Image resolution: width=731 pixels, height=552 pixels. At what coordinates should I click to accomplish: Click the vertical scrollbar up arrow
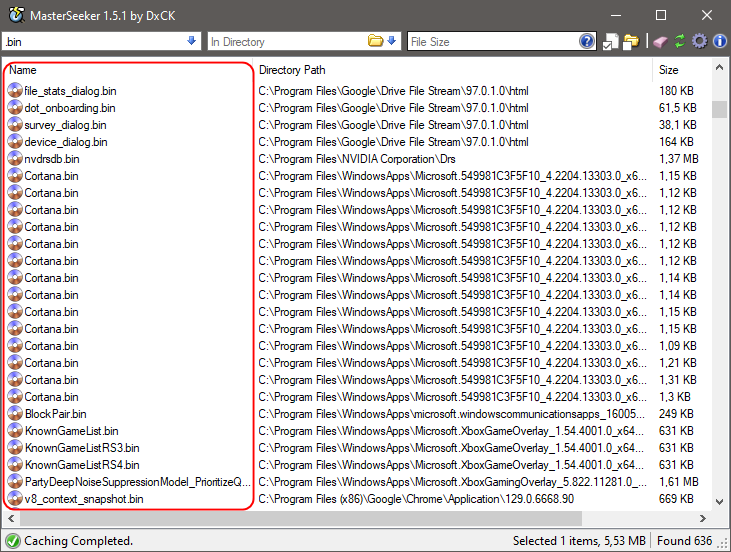coord(719,68)
